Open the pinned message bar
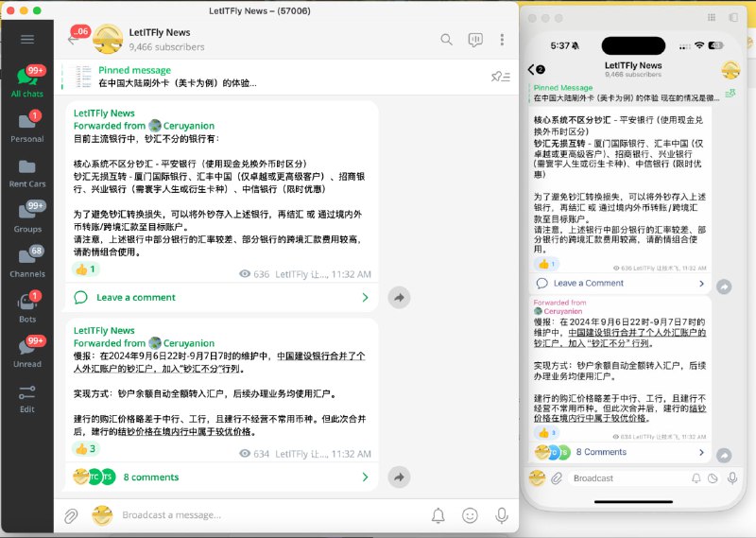Image resolution: width=756 pixels, height=538 pixels. pyautogui.click(x=286, y=77)
